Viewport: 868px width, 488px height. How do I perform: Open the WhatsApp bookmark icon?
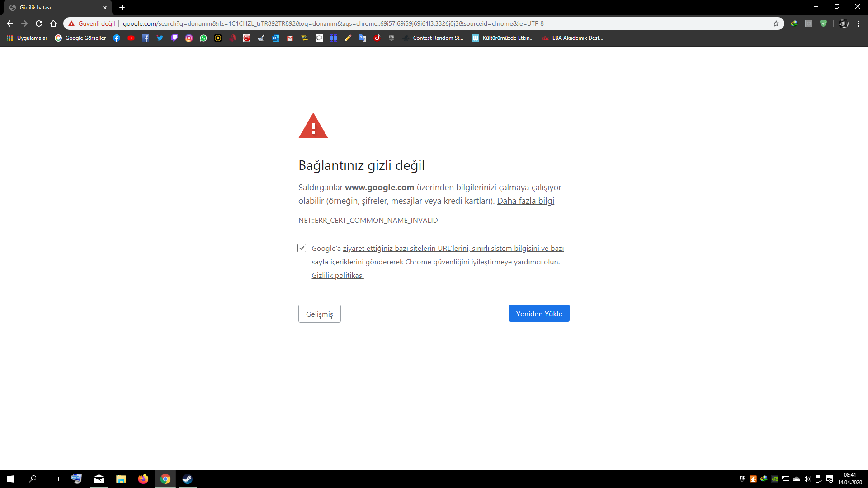(x=203, y=38)
